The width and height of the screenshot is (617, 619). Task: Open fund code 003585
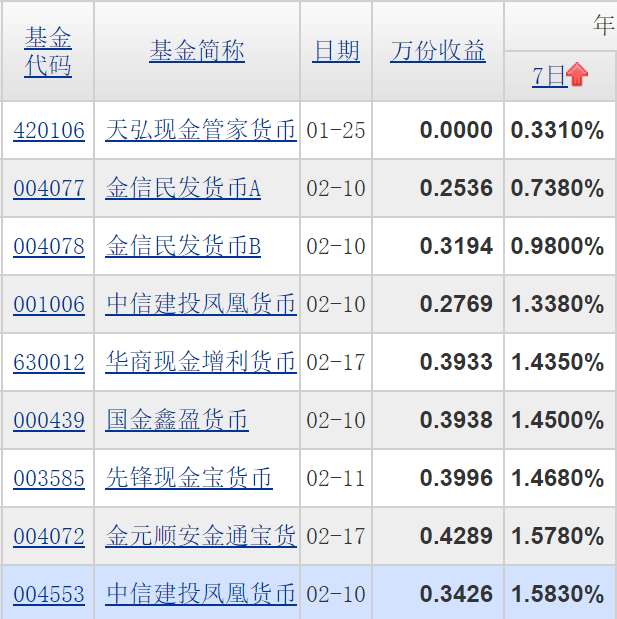(49, 478)
